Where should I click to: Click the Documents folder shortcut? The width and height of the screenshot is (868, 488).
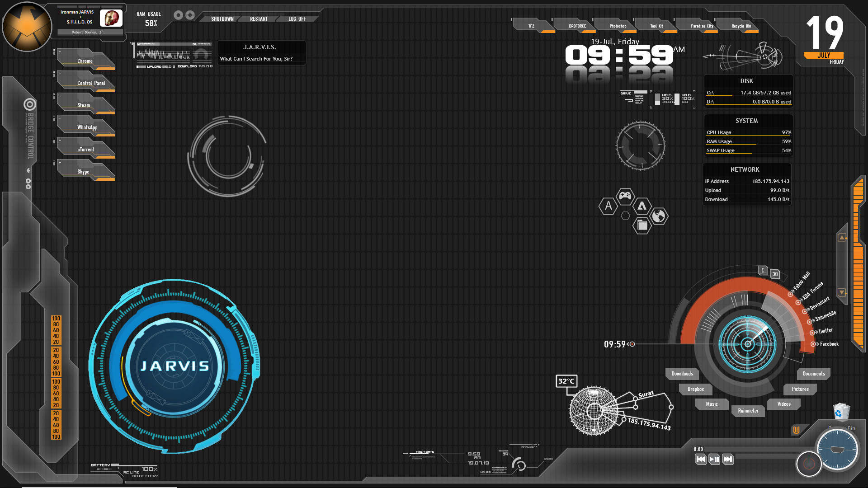[812, 374]
